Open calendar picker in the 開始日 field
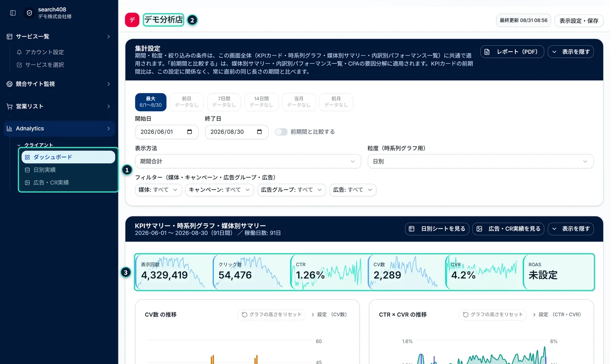 (x=189, y=132)
